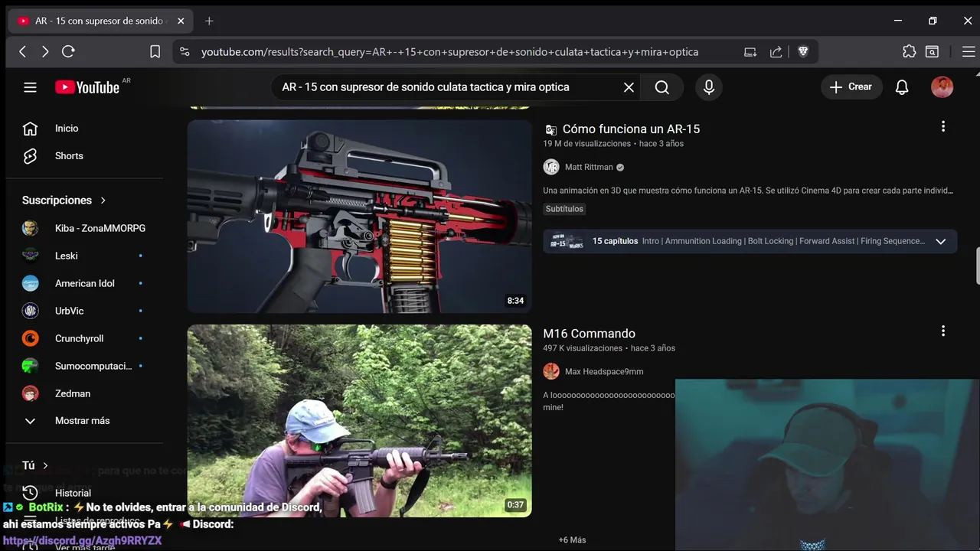This screenshot has width=980, height=551.
Task: Clear the search box with X
Action: pos(629,87)
